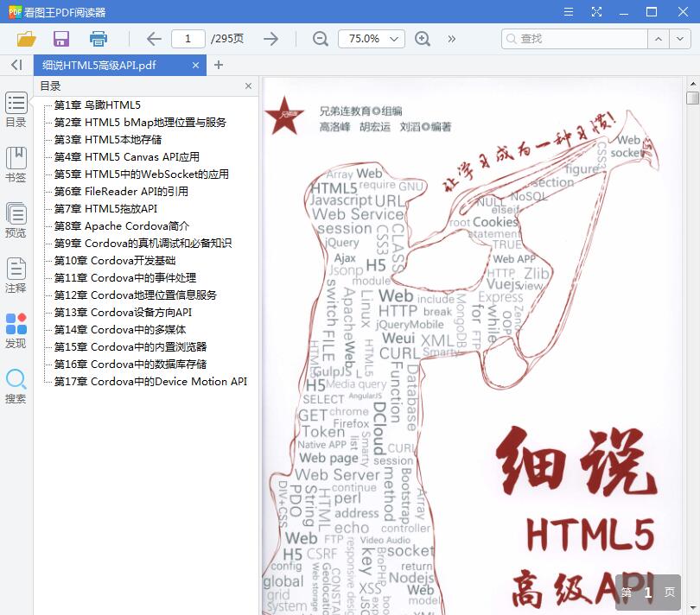Screen dimensions: 700x615
Task: Open the 预览 preview panel
Action: (x=16, y=219)
